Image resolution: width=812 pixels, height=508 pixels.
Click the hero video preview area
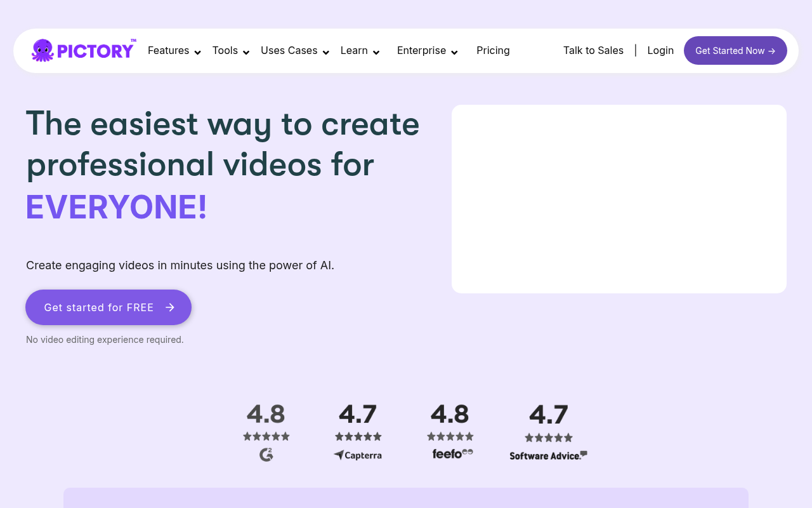coord(619,199)
